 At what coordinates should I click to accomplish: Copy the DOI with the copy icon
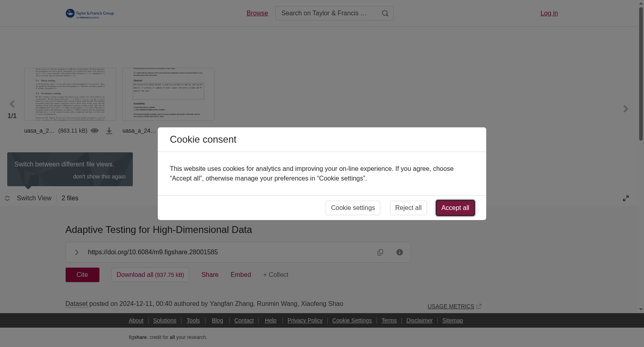click(x=380, y=252)
